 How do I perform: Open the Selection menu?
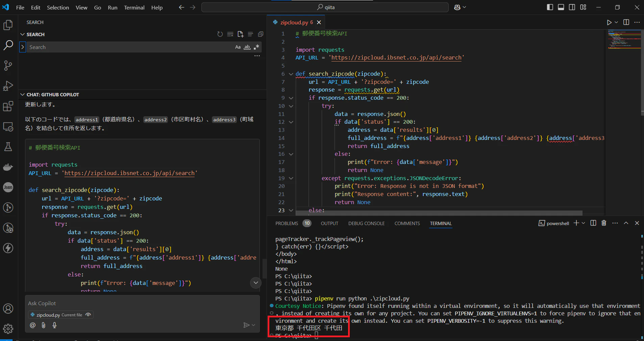[x=58, y=7]
